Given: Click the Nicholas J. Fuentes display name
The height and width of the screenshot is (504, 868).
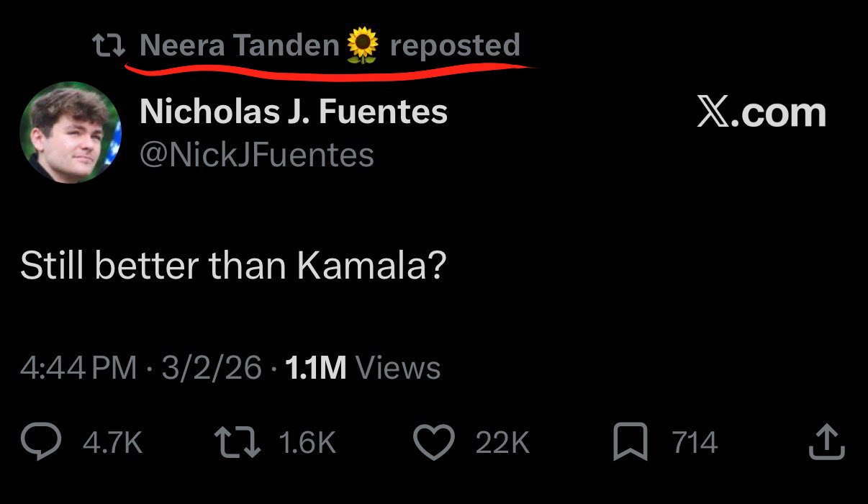Looking at the screenshot, I should pos(294,112).
